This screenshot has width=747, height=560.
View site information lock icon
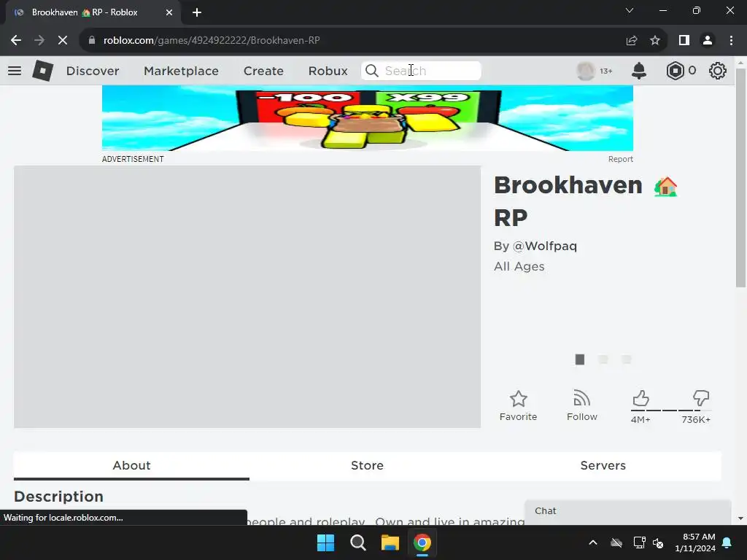click(92, 41)
